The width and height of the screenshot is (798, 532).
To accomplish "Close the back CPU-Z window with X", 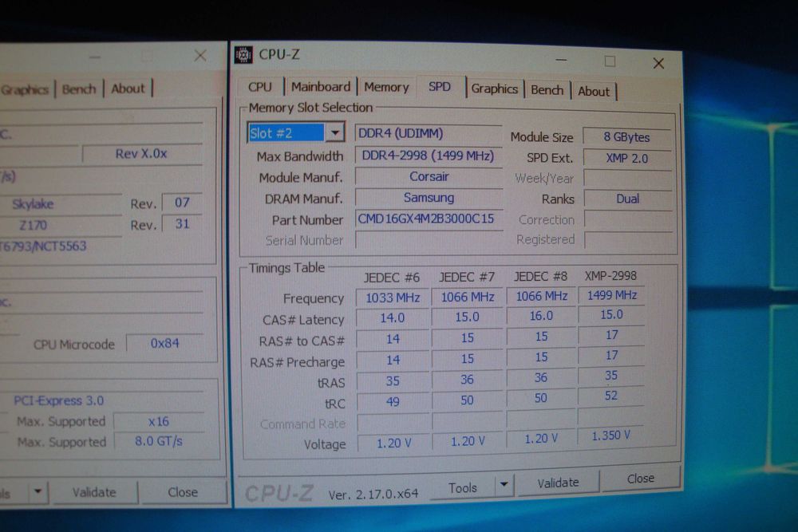I will coord(200,56).
